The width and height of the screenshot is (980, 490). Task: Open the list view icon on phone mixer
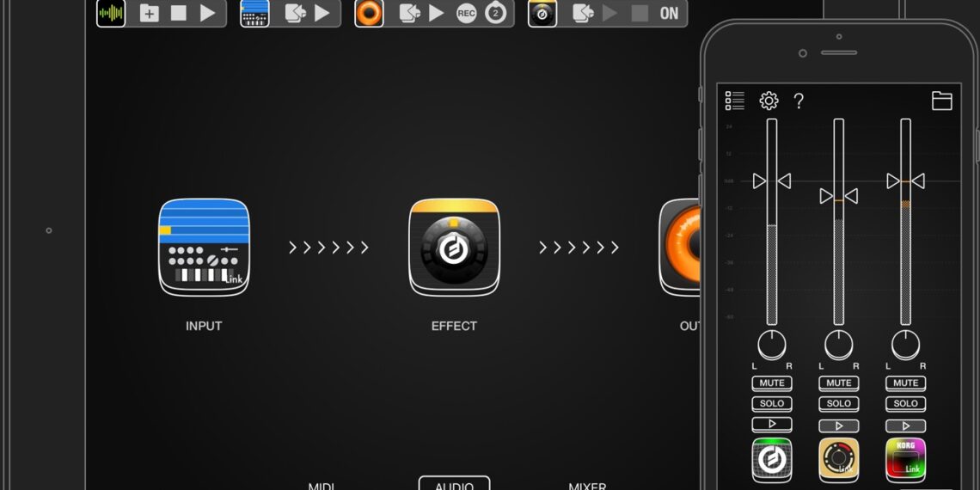(734, 101)
